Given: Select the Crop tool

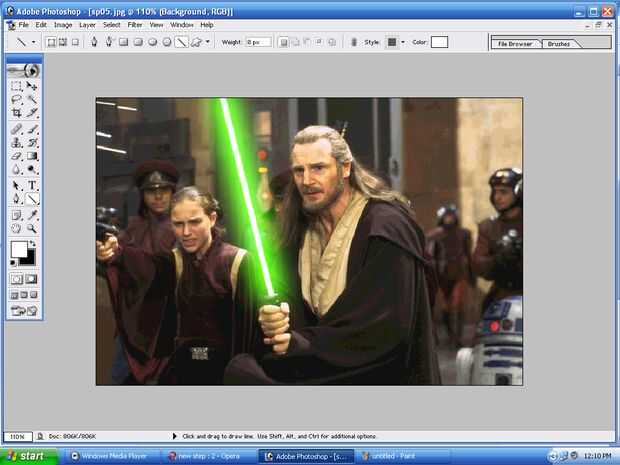Looking at the screenshot, I should coord(16,113).
